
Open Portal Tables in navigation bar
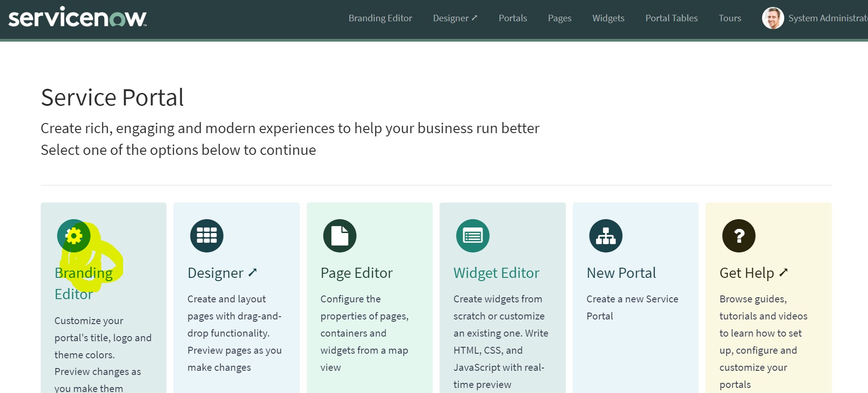point(671,18)
